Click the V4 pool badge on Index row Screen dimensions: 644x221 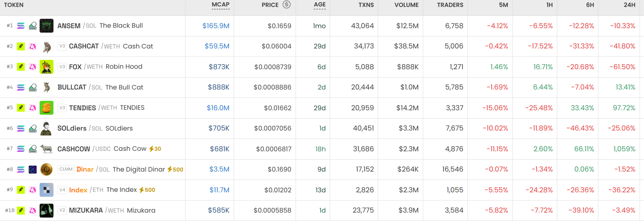coord(62,190)
